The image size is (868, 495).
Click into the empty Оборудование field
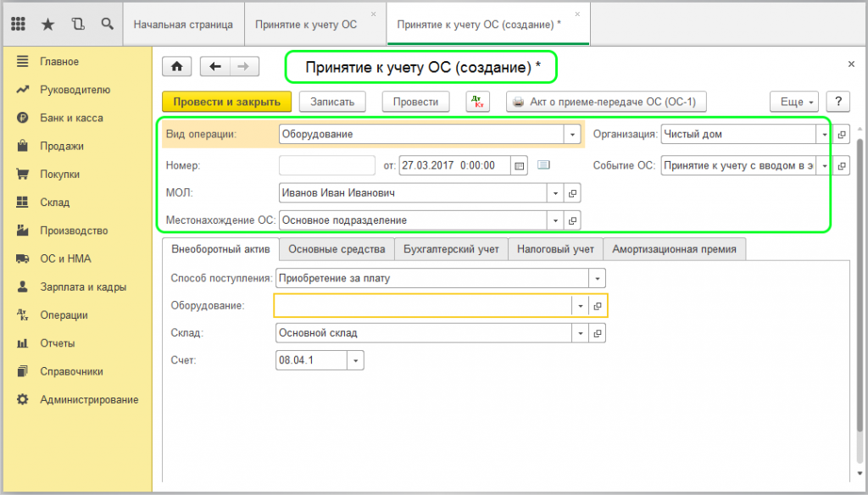424,306
